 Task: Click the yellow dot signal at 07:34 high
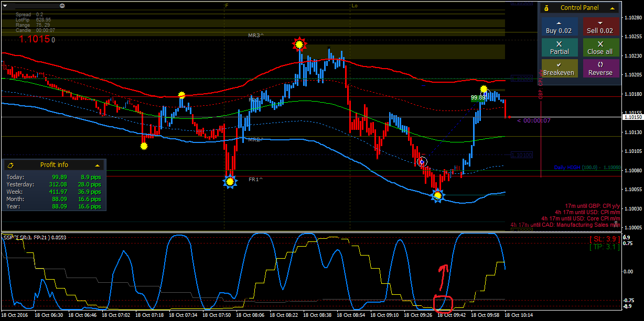181,95
